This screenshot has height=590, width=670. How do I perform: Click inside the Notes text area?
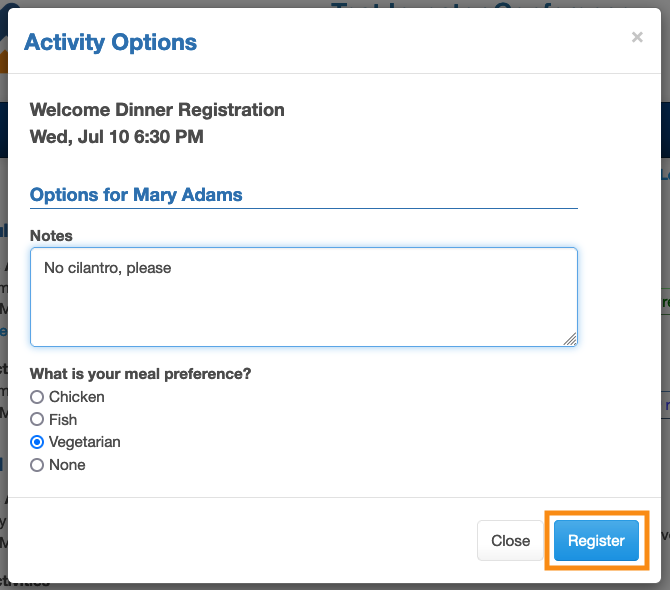pos(303,310)
